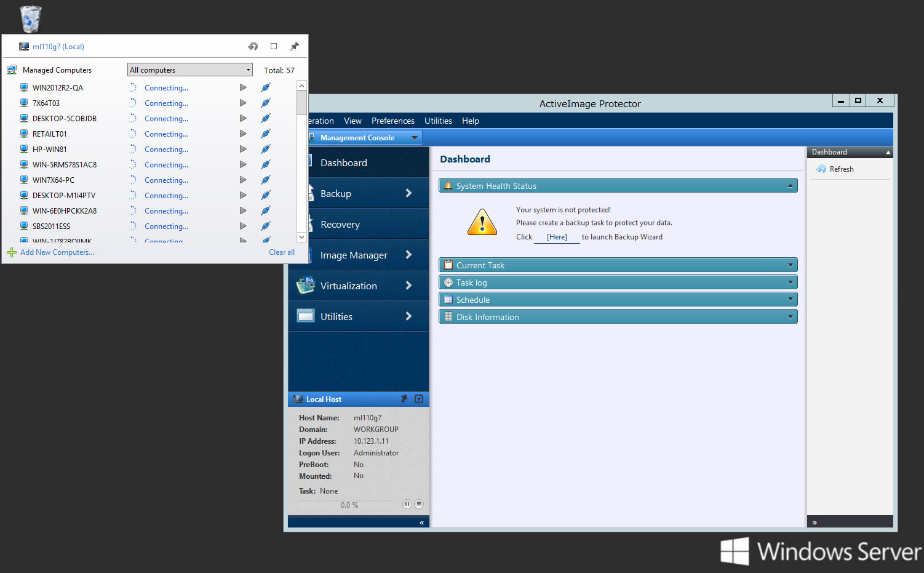Click the stop task button

pyautogui.click(x=419, y=504)
